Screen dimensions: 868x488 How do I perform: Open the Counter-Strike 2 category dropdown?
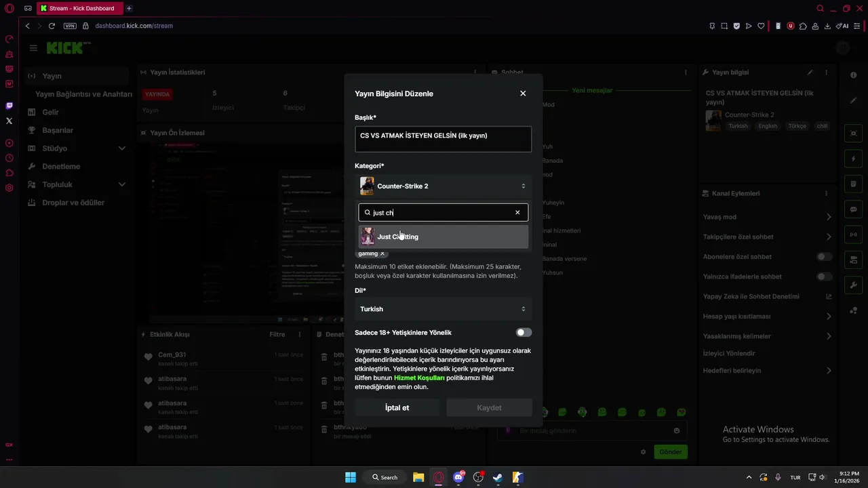pyautogui.click(x=443, y=186)
